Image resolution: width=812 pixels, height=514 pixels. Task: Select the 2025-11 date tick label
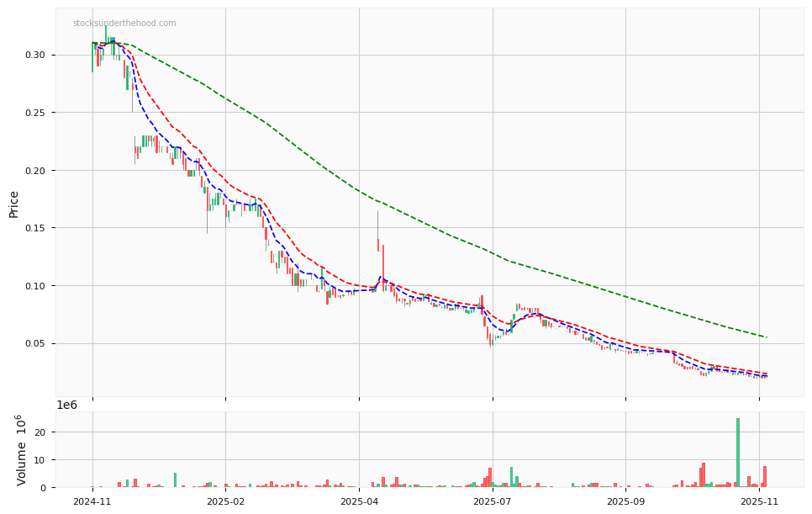coord(758,501)
